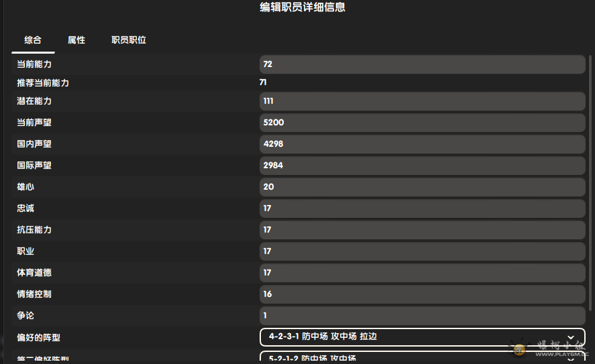Select the 综合 tab

[33, 40]
